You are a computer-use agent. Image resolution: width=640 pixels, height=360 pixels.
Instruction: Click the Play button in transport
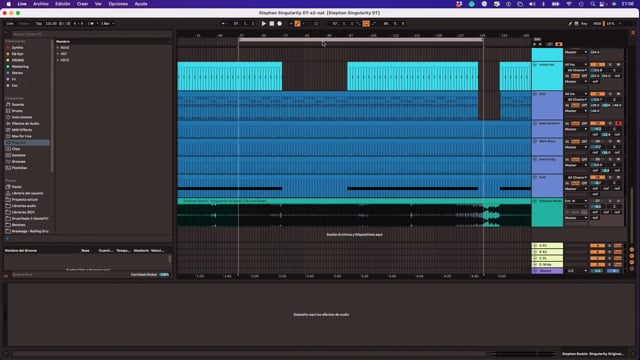(x=264, y=24)
